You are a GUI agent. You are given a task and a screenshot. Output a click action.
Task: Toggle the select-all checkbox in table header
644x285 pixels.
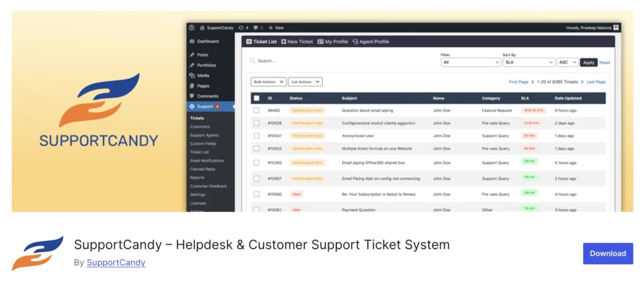tap(257, 98)
